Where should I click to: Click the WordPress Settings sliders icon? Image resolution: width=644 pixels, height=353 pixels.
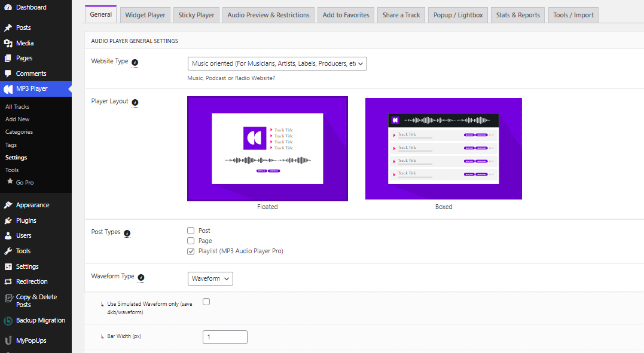pyautogui.click(x=8, y=267)
